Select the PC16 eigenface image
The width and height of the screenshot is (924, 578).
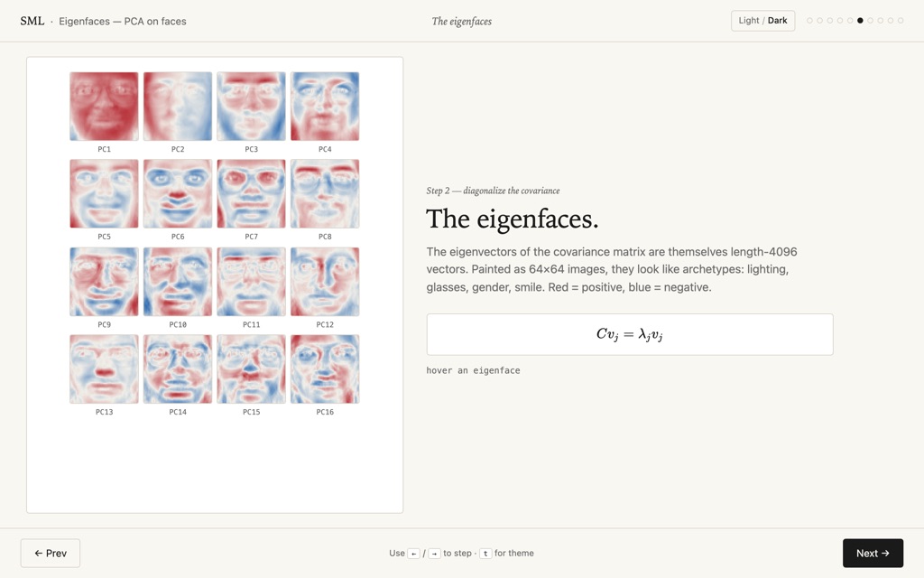pyautogui.click(x=325, y=369)
